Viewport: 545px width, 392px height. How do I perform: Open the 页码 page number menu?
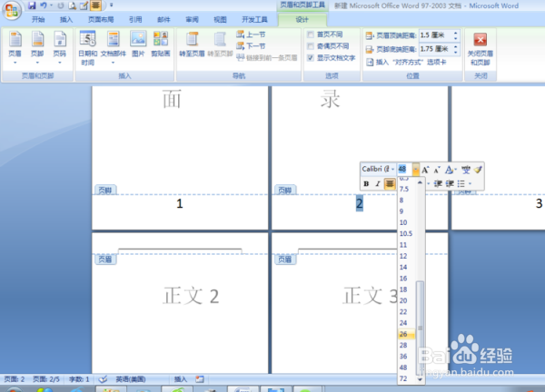(x=59, y=48)
